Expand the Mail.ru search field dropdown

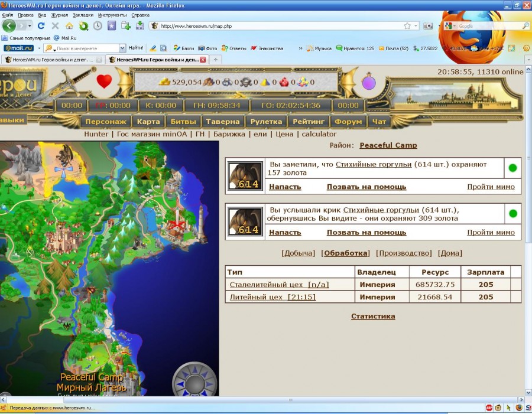pyautogui.click(x=122, y=48)
